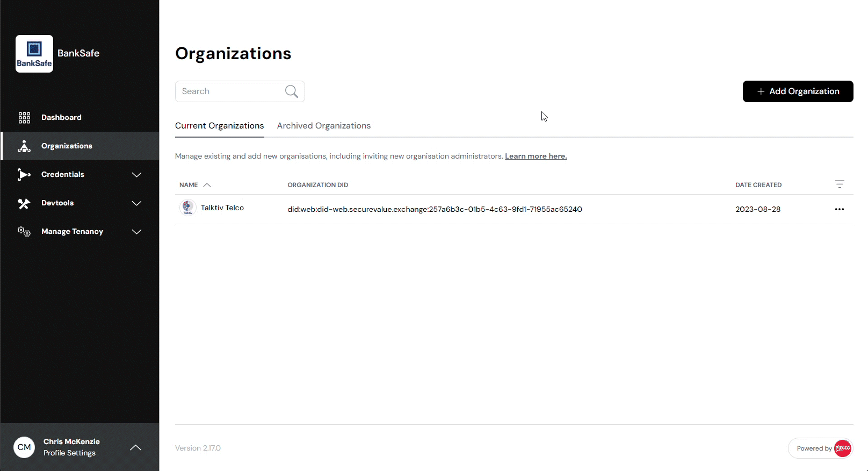Open the Dashboard grid icon
Screen dimensions: 868x471
[24, 118]
